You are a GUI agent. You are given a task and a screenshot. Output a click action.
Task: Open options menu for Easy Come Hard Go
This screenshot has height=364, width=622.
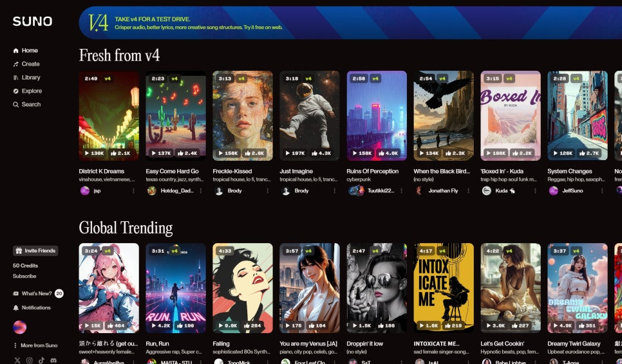click(201, 190)
